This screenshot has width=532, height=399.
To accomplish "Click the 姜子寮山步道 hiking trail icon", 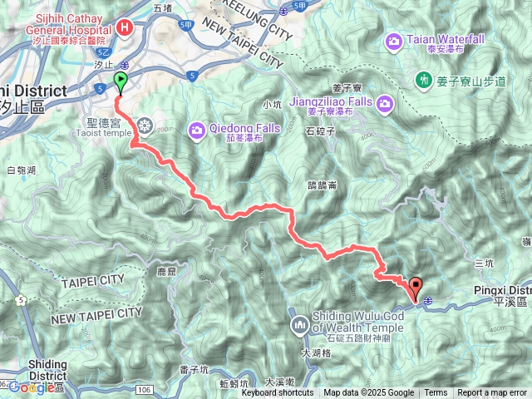I will [423, 81].
